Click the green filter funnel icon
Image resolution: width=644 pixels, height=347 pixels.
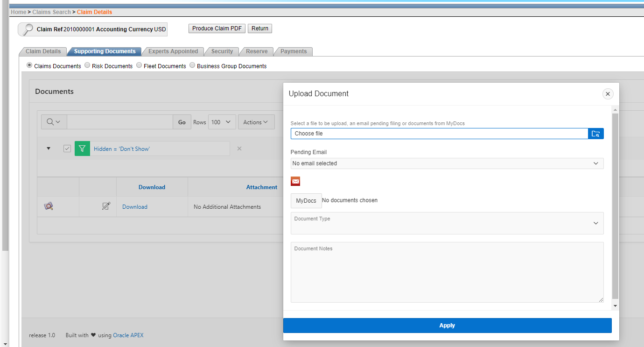pyautogui.click(x=82, y=149)
